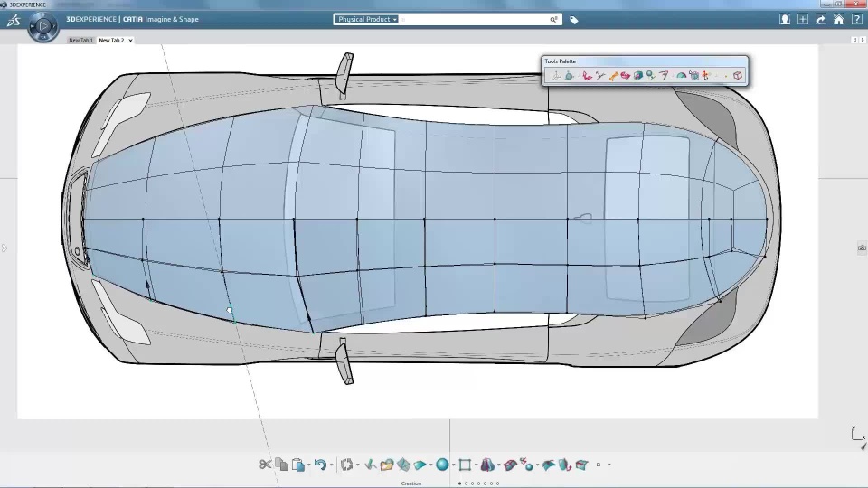Viewport: 868px width, 488px height.
Task: Expand the Undo history dropdown arrow
Action: (x=331, y=465)
